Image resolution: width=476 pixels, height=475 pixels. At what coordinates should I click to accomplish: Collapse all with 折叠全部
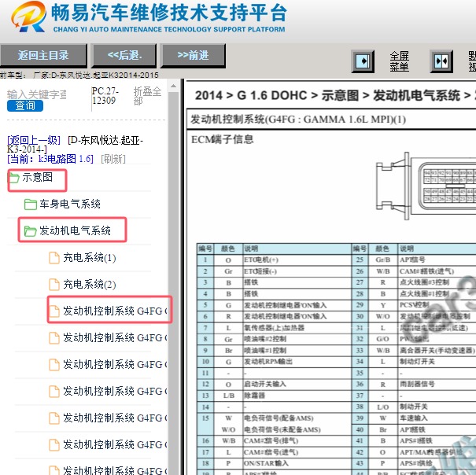tap(147, 96)
